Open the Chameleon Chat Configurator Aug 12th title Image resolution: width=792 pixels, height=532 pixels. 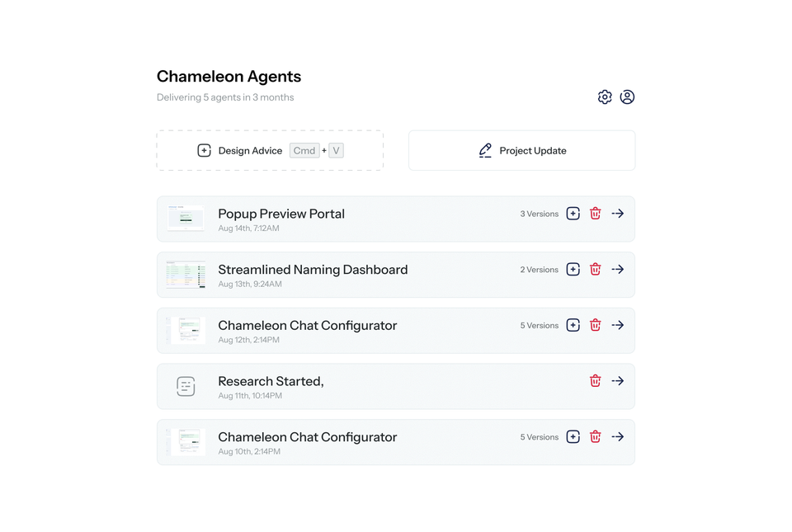tap(308, 326)
